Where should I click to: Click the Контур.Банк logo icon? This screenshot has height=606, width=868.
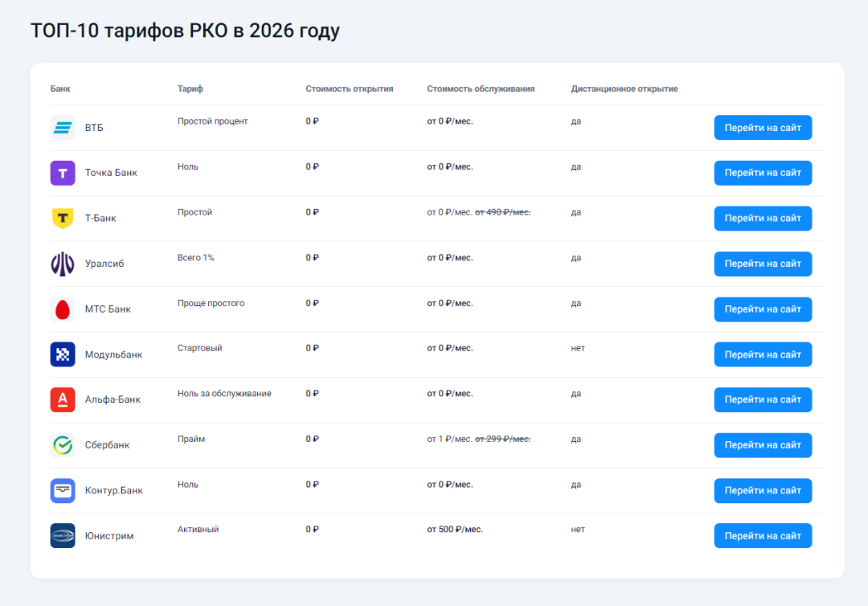point(63,490)
